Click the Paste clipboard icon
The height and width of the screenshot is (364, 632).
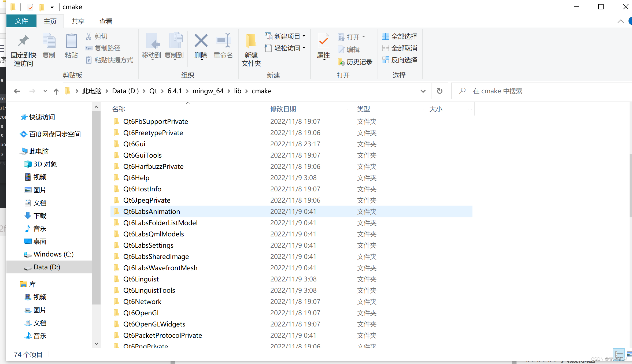pos(71,41)
